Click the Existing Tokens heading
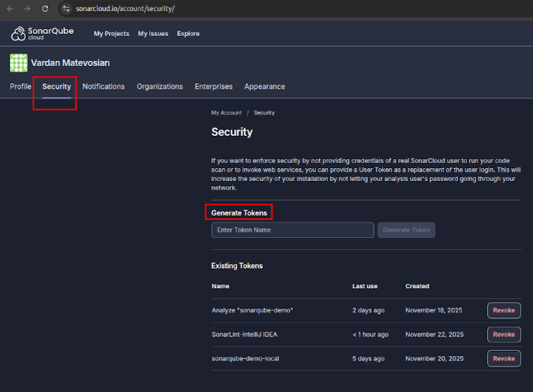 point(237,266)
